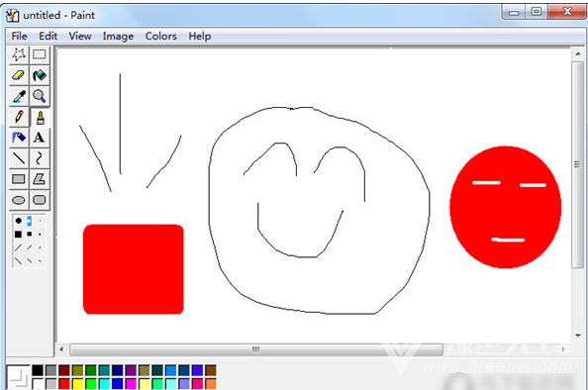The image size is (588, 390).
Task: Activate the Pick Color eyedropper tool
Action: point(19,96)
